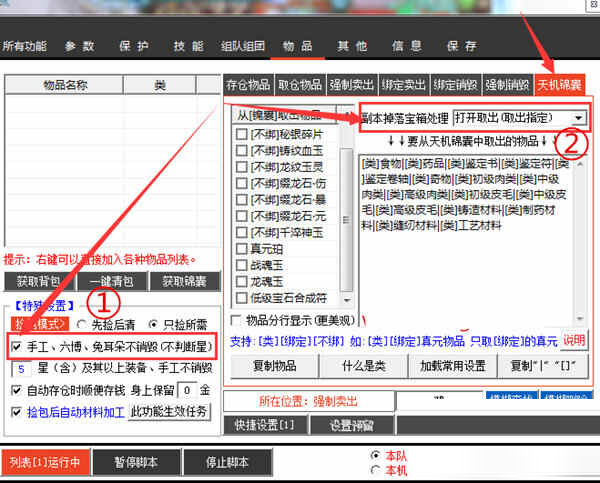Check [不绑]秘银碎片 item
Image resolution: width=600 pixels, height=483 pixels.
pyautogui.click(x=241, y=134)
